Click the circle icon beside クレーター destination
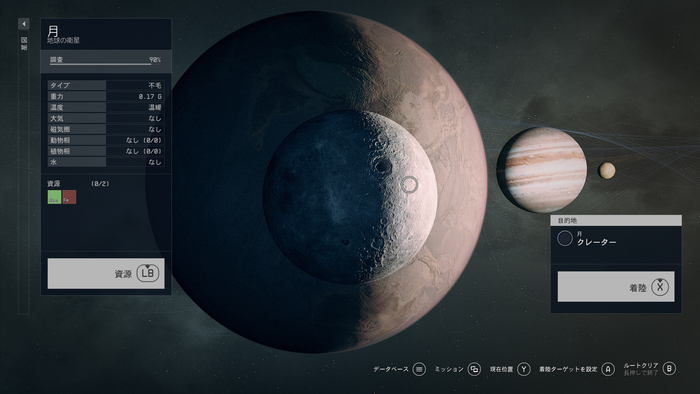The image size is (700, 394). [565, 238]
